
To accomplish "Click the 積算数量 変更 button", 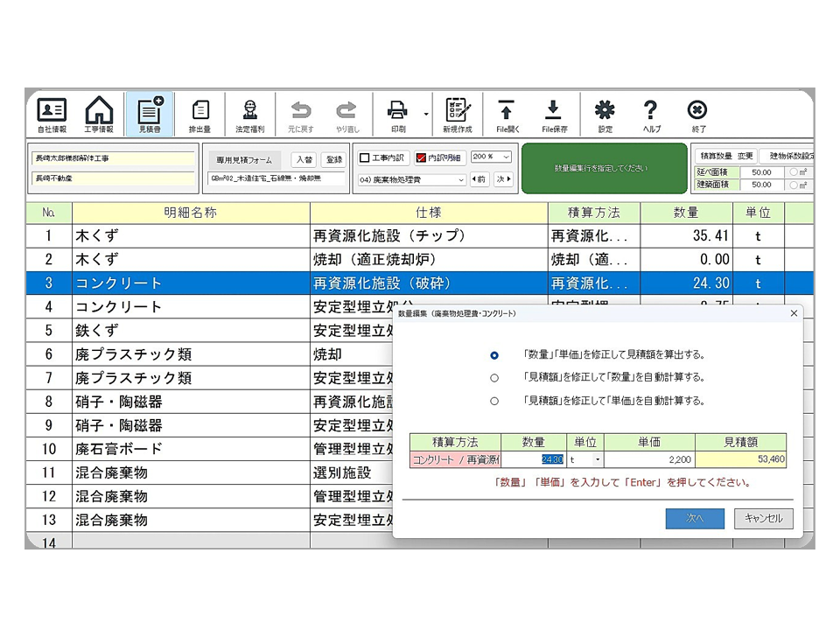I will tap(726, 156).
